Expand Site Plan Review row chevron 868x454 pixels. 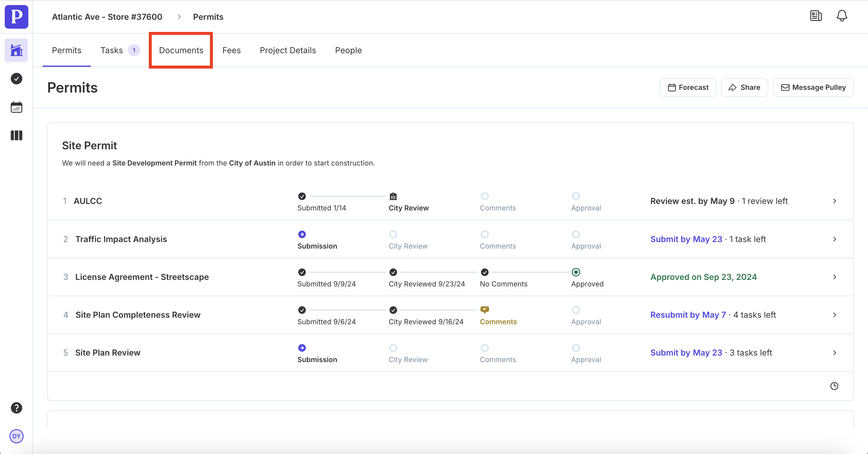(834, 353)
